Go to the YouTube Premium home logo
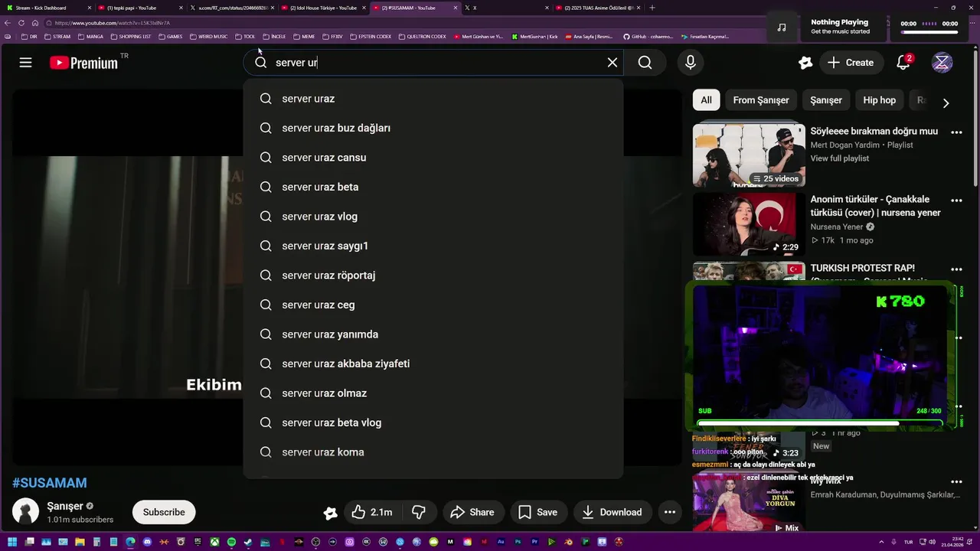 (x=84, y=63)
